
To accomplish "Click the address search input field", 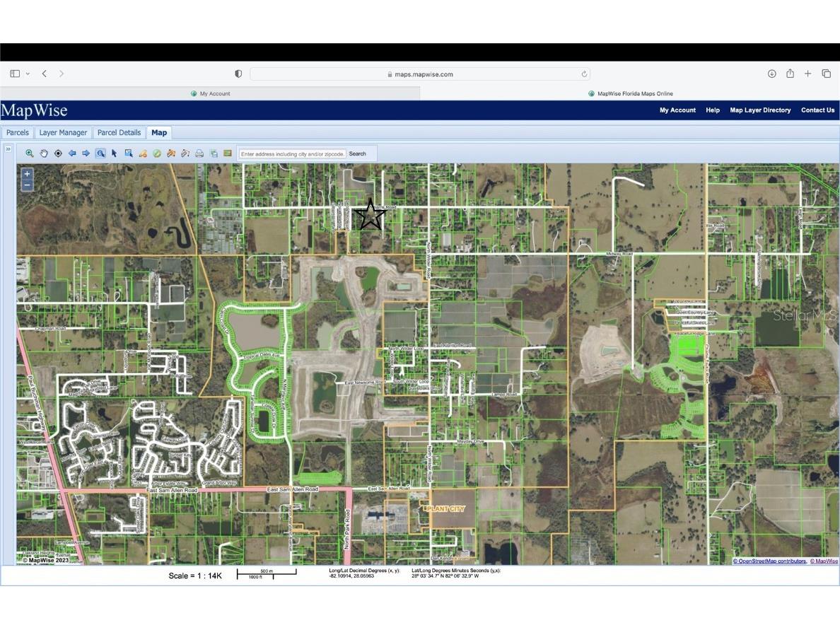I will (293, 153).
